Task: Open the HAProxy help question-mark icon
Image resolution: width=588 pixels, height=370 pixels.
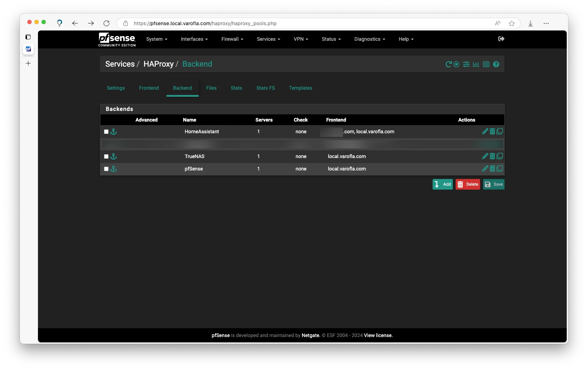Action: 496,64
